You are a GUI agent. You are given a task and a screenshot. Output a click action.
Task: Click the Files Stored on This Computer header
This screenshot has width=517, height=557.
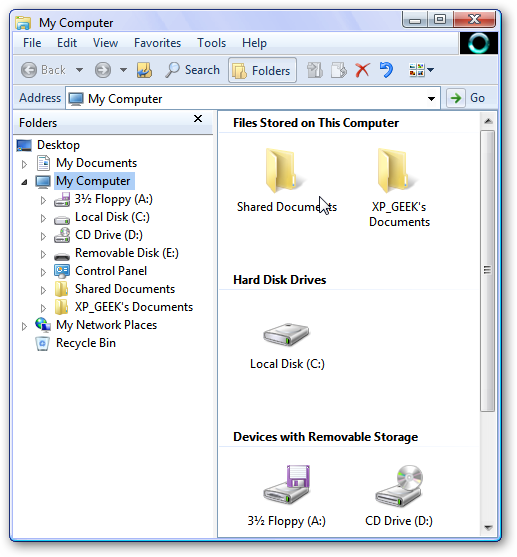click(316, 123)
